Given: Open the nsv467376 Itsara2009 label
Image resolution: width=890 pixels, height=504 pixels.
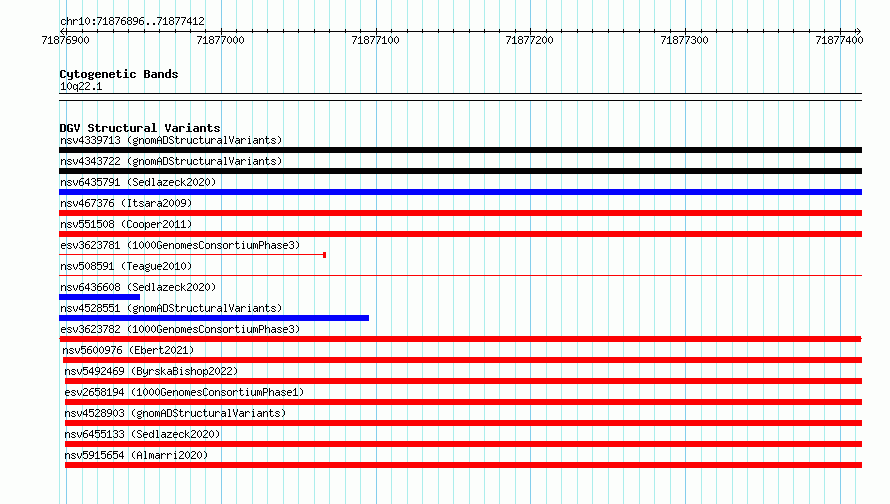Looking at the screenshot, I should 126,203.
